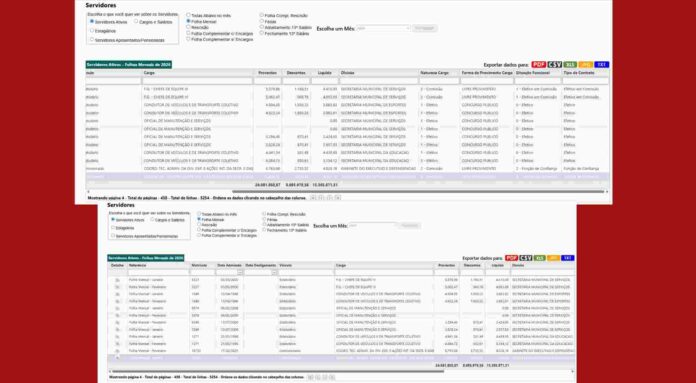Click search button beside bottom month dropdown

point(409,225)
